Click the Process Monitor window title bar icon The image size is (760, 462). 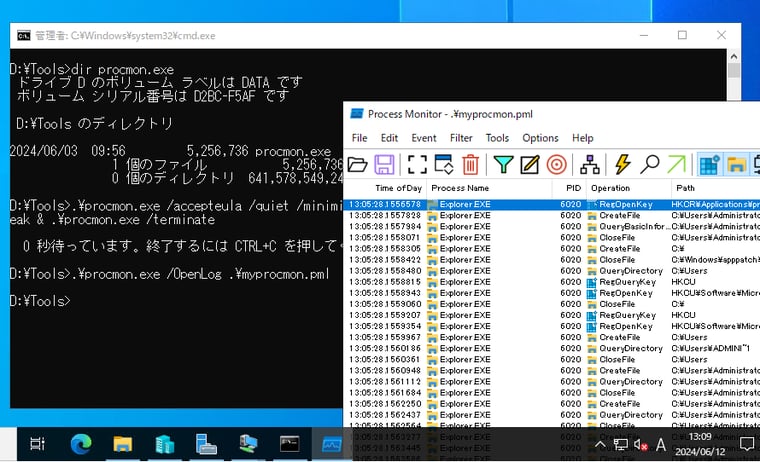[x=357, y=114]
